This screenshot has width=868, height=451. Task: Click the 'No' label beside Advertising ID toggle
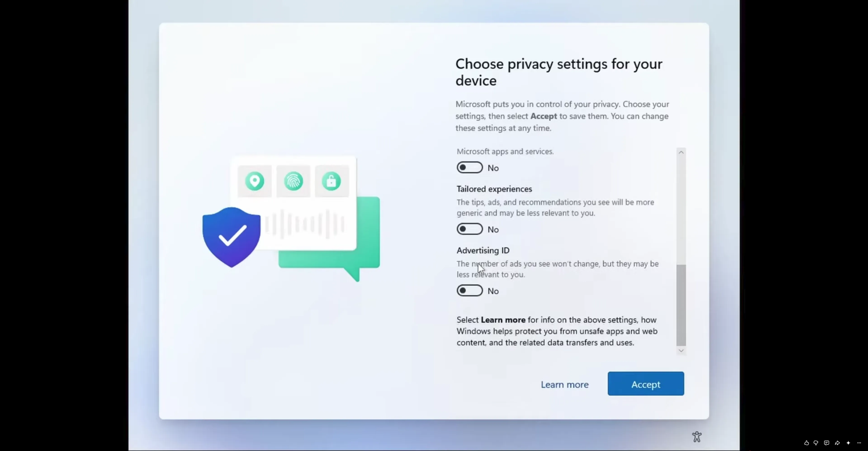(x=493, y=291)
